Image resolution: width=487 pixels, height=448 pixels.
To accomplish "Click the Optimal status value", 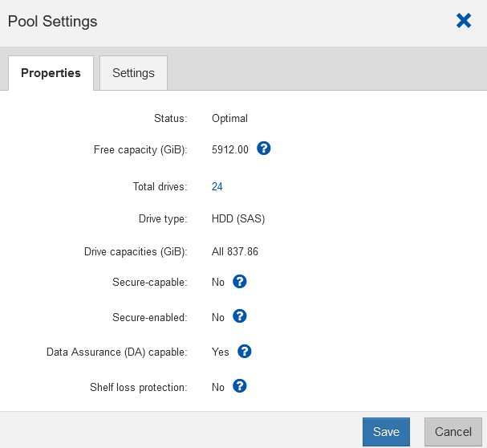I will [x=229, y=118].
